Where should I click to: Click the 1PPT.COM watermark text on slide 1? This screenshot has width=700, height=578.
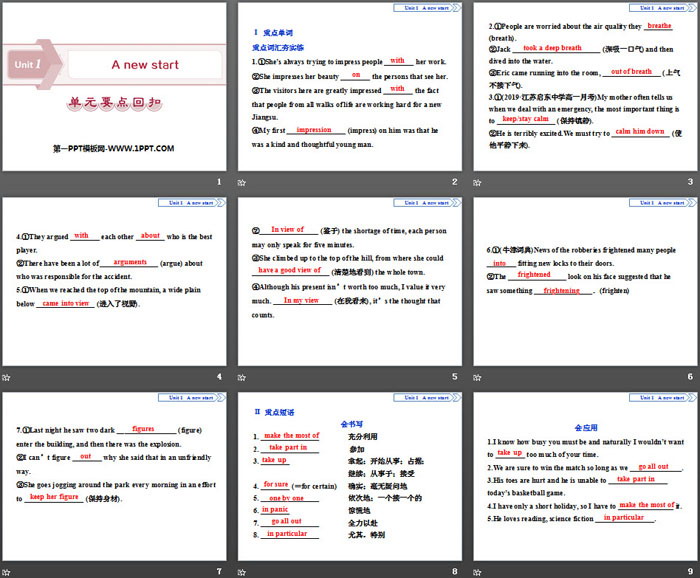tap(113, 149)
